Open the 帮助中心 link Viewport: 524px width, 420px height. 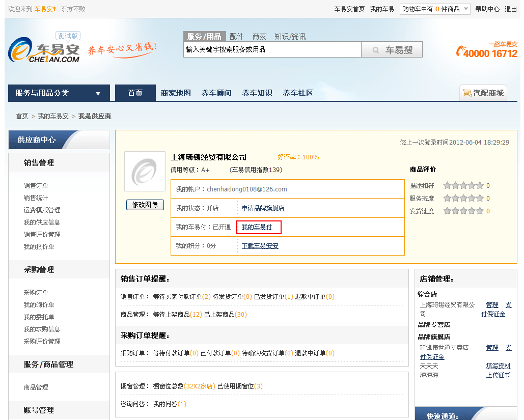click(487, 9)
